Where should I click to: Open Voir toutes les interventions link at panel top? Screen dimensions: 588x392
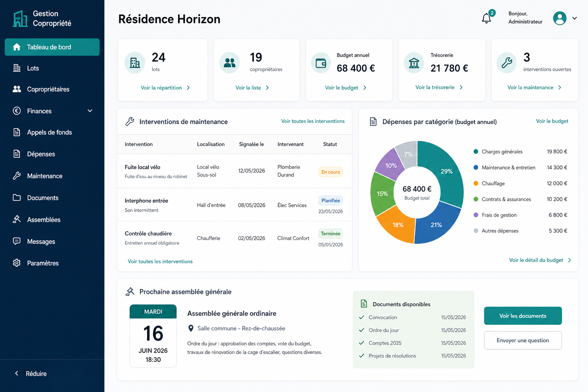pos(313,121)
